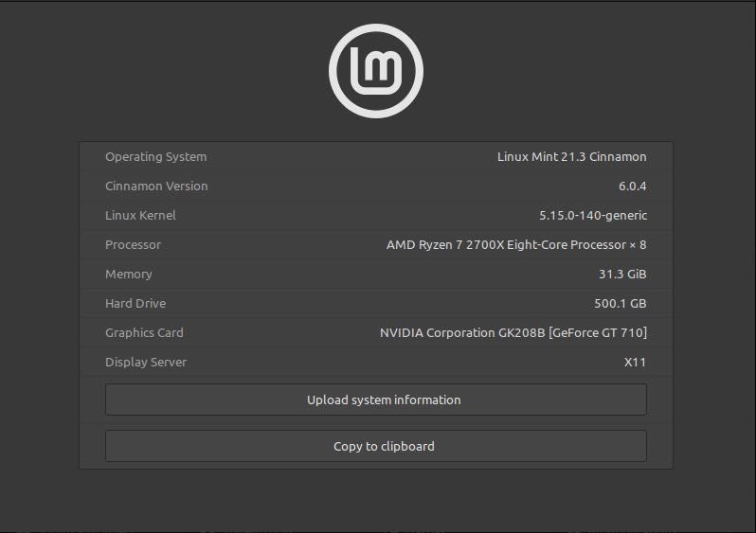Select the Hard Drive label
The image size is (756, 533).
pyautogui.click(x=135, y=304)
